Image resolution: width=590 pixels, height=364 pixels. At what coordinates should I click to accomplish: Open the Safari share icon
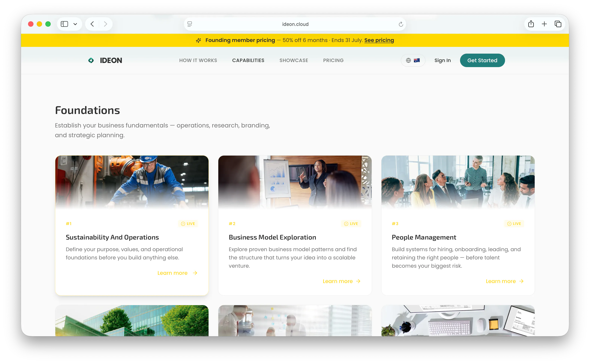click(x=531, y=24)
